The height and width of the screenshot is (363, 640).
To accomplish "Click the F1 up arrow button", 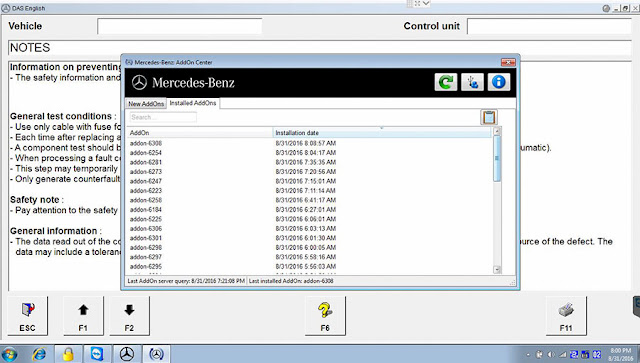I will (x=83, y=316).
